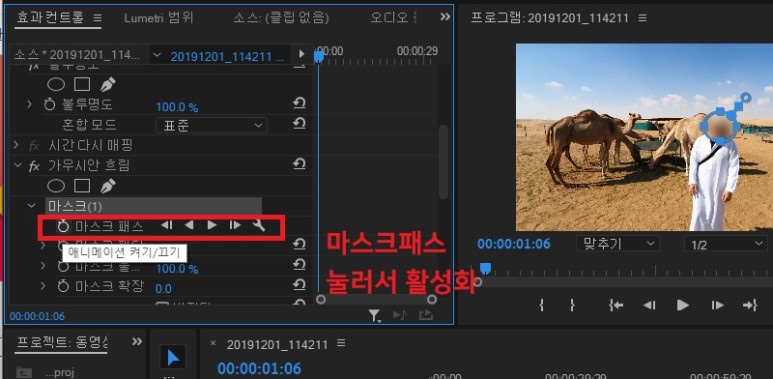Screen dimensions: 773x379
Task: Show hidden tabs with the panel overflow arrows
Action: [x=445, y=17]
